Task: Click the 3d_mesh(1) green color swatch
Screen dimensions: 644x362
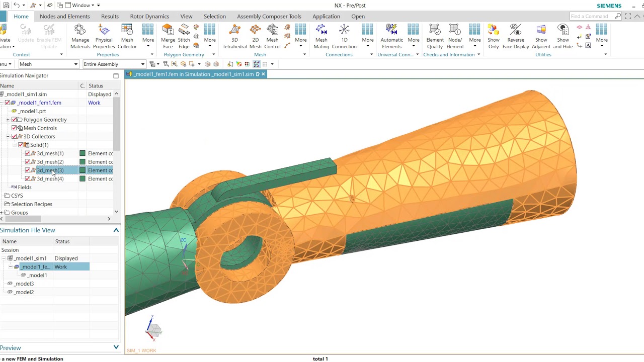Action: tap(83, 153)
